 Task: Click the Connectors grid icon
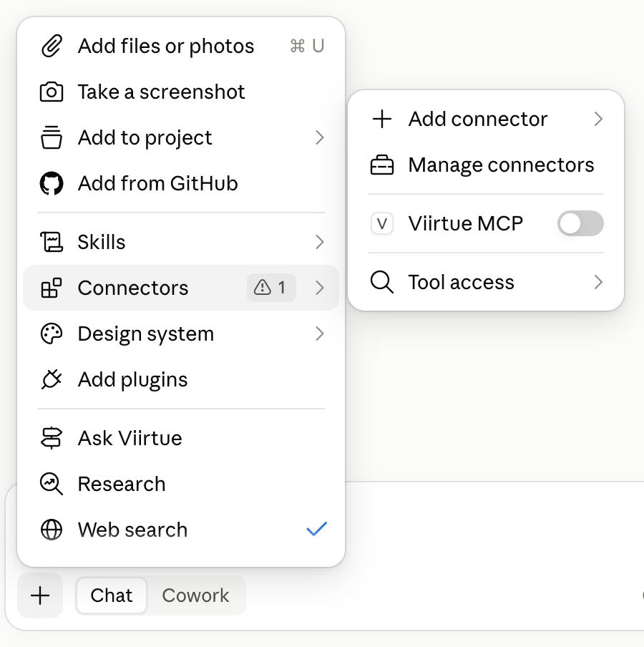(x=52, y=288)
